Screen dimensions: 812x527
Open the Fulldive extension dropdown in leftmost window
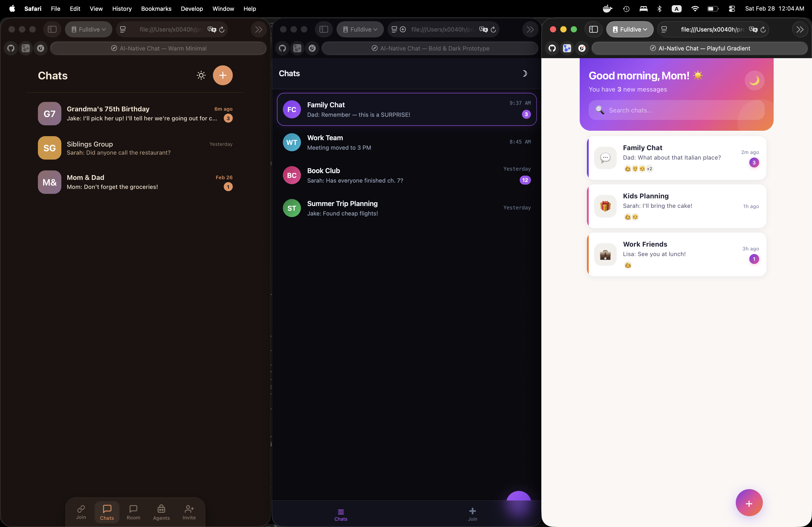pos(88,29)
